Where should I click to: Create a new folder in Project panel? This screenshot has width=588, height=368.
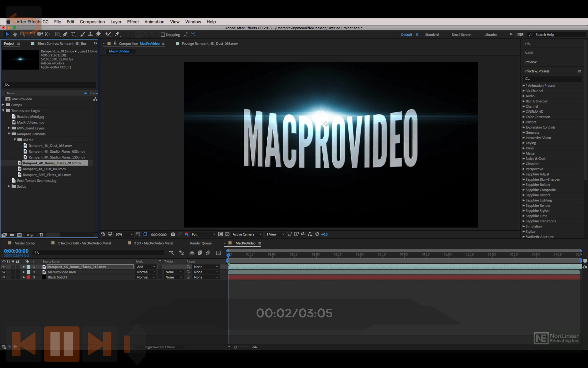pos(12,235)
